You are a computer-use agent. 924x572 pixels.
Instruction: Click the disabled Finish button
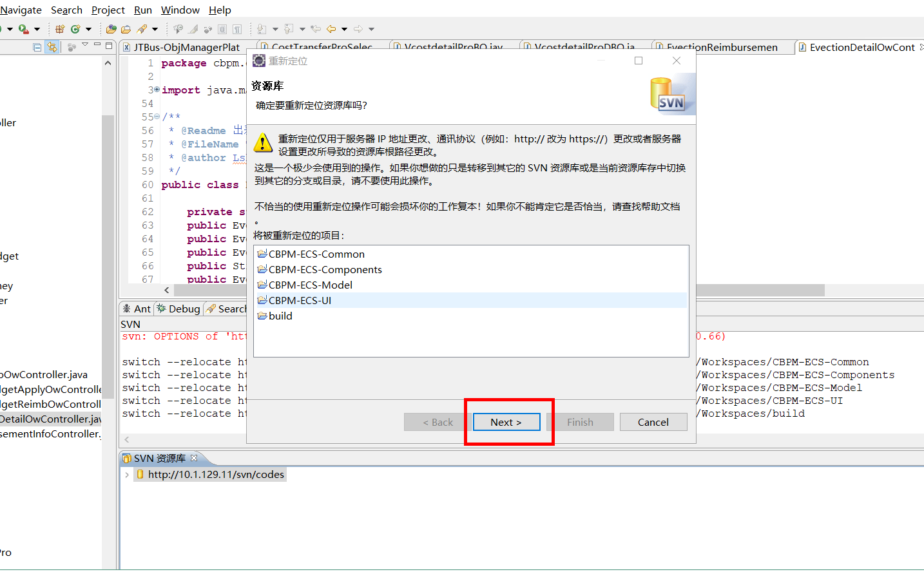(x=580, y=422)
